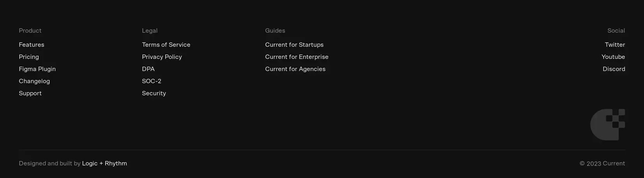Open Current for Startups guide
Screen dimensions: 644x178
point(294,45)
